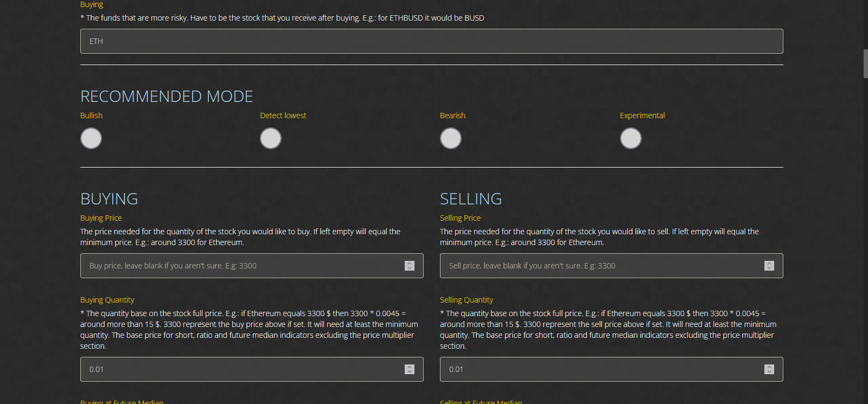
Task: Select the Detect lowest mode radio button
Action: click(271, 138)
